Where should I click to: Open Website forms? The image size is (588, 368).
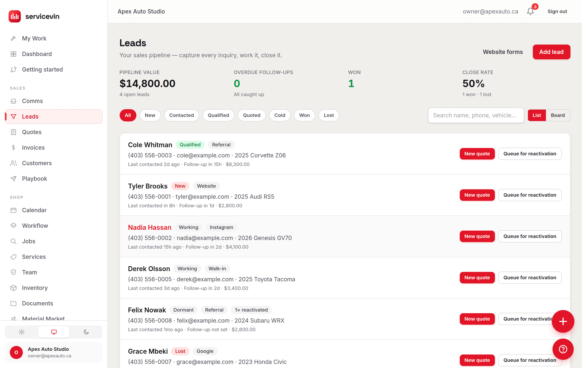502,52
